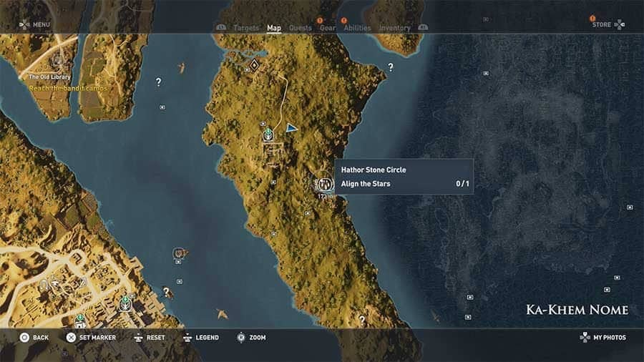Click the photo marker in the upper foggy region
Viewport: 644px width, 362px height.
486,73
